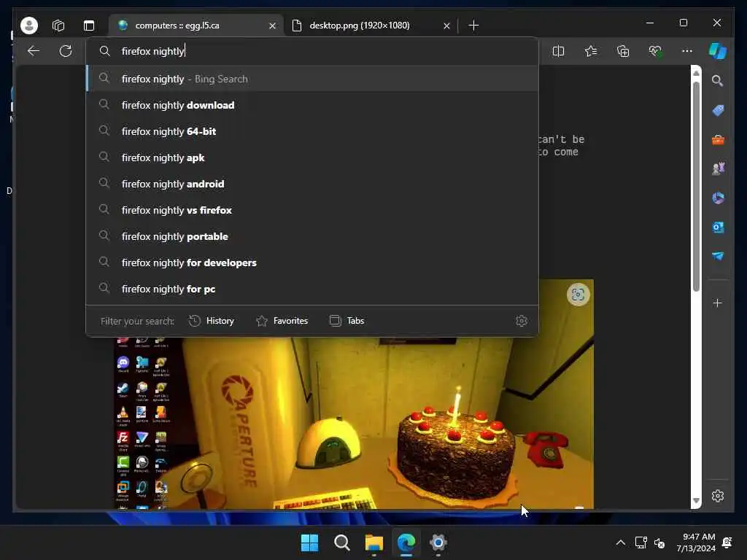Select the firefox nightly apk suggestion
Image resolution: width=747 pixels, height=560 pixels.
tap(312, 157)
